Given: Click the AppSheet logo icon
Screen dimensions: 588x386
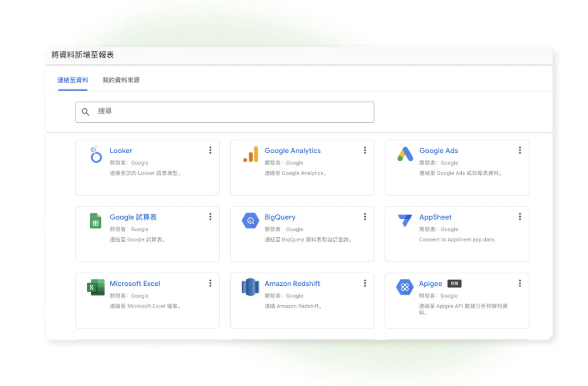Looking at the screenshot, I should coord(405,220).
